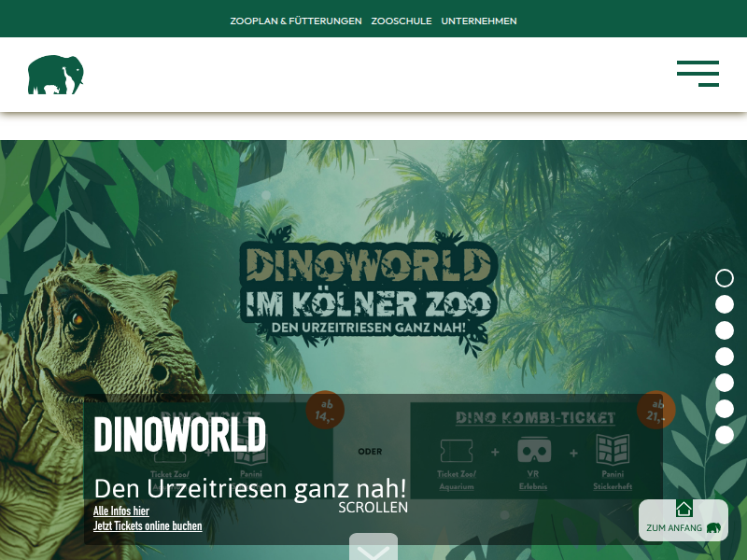Click 'Jetzt Tickets online buchen'
747x560 pixels.
148,525
